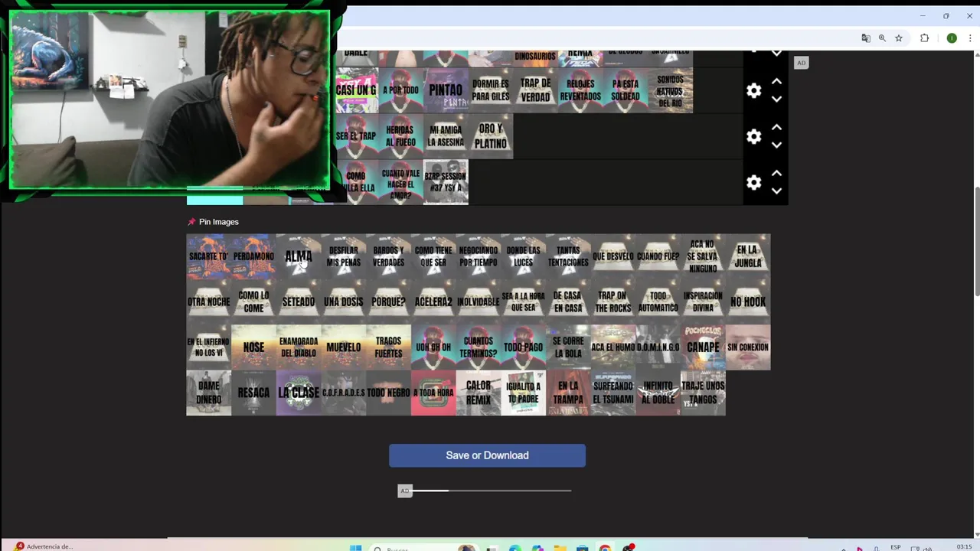Viewport: 980px width, 551px height.
Task: Open Chrome's three-dot menu
Action: click(x=970, y=38)
